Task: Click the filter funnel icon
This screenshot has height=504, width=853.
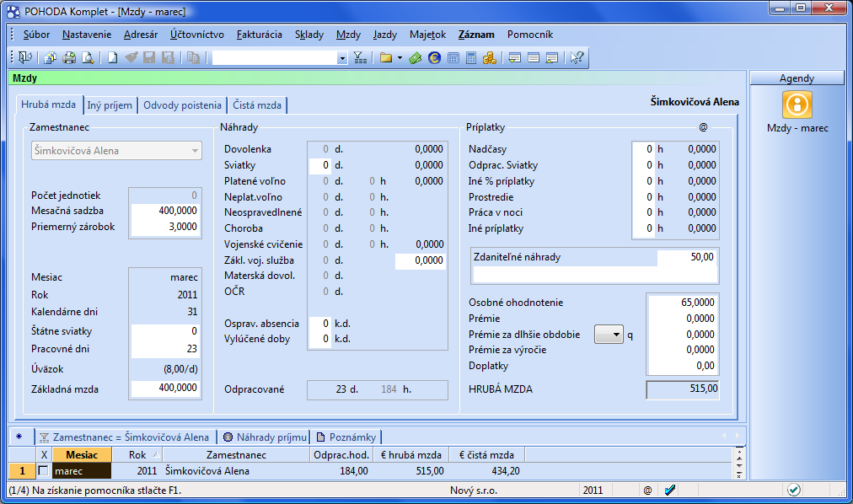Action: pyautogui.click(x=360, y=57)
